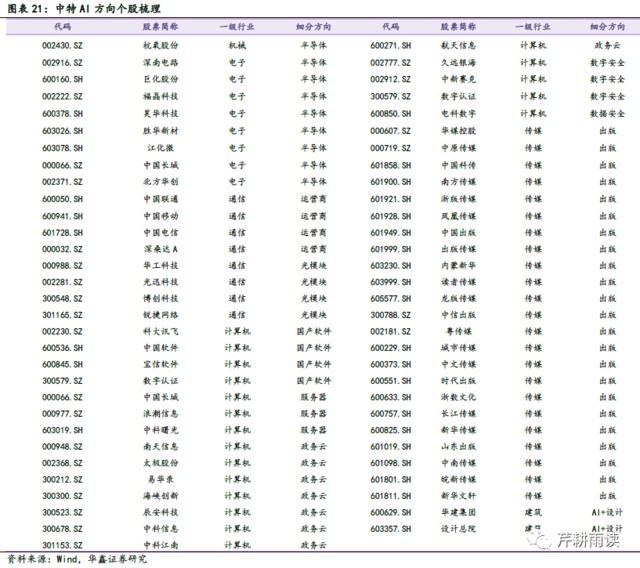Select the code 300212.SZ

click(x=62, y=479)
